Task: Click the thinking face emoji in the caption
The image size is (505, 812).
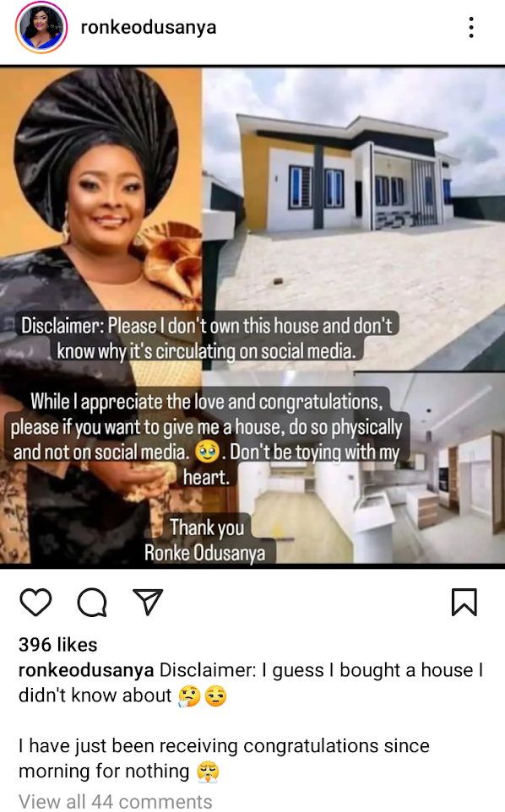Action: [x=188, y=696]
